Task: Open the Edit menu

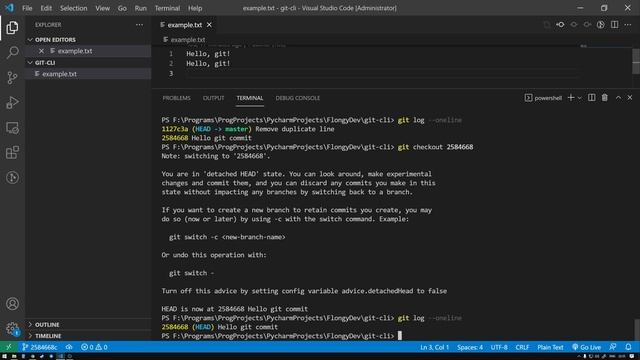Action: [46, 8]
